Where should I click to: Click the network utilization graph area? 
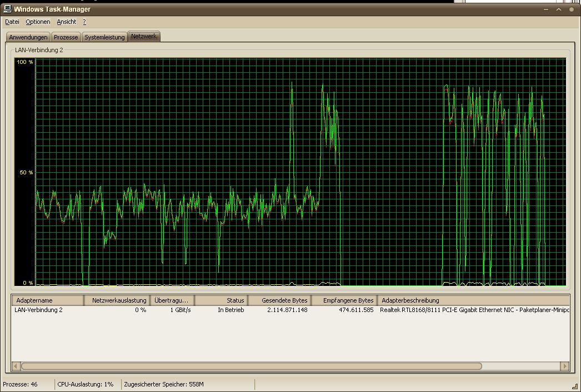[300, 172]
